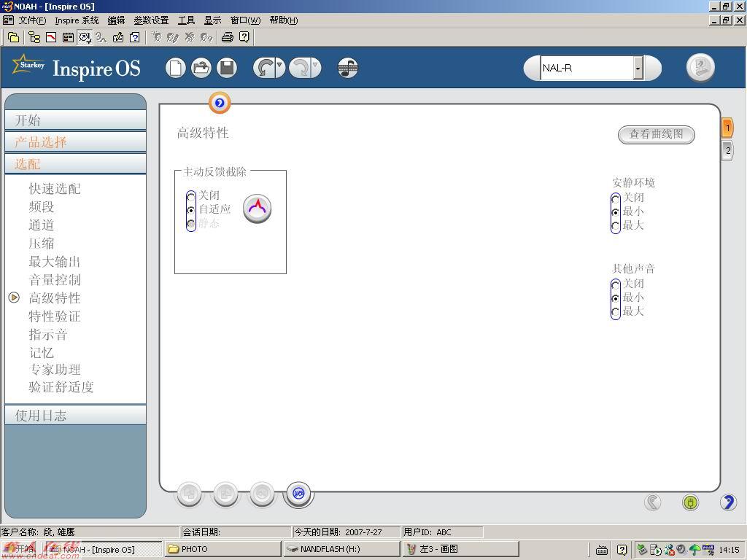Go to 验证舒适度 in the sidebar

pos(61,387)
